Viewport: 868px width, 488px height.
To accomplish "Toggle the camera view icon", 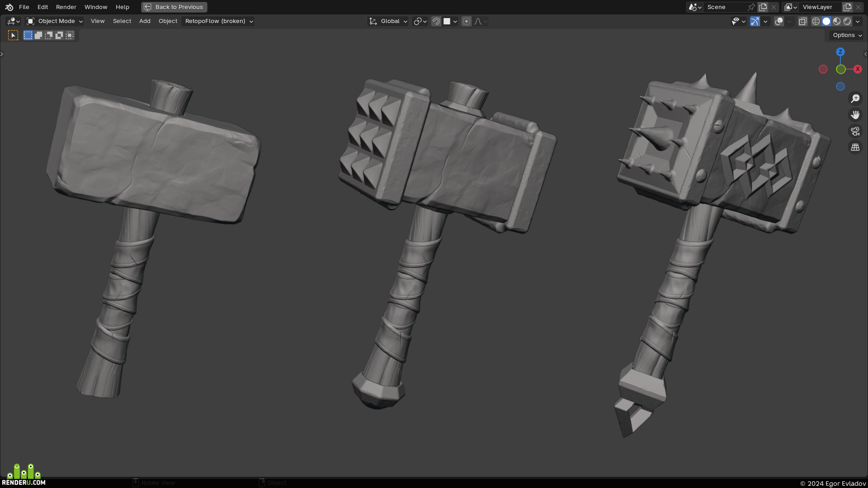I will coord(855,131).
